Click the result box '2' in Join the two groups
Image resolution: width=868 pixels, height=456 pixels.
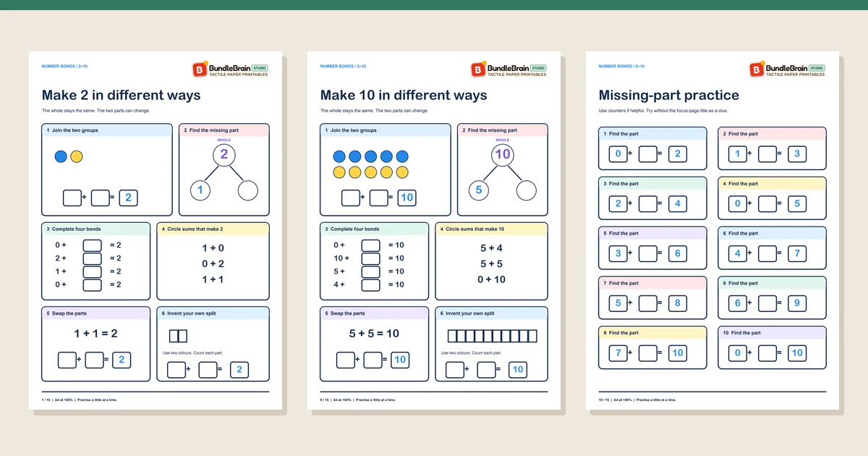pyautogui.click(x=128, y=198)
